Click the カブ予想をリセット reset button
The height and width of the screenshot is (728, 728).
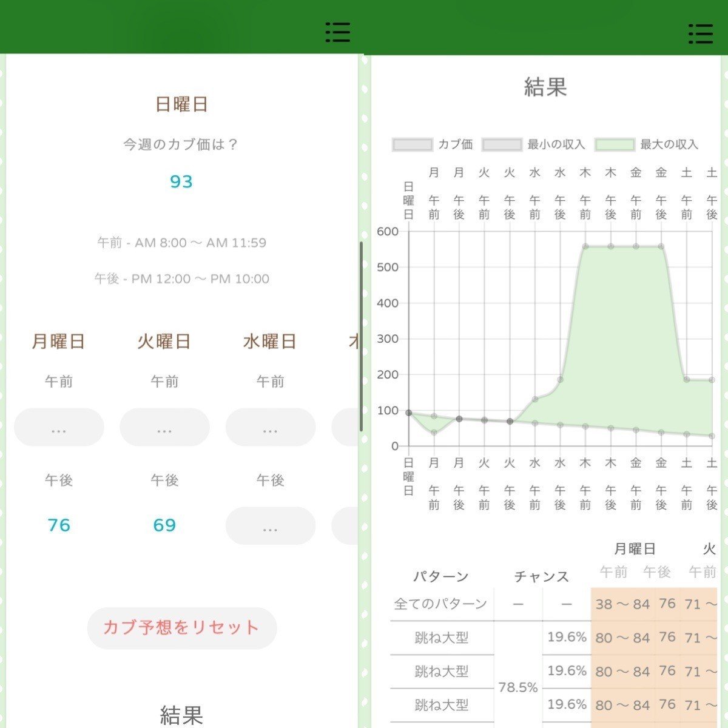click(x=181, y=629)
